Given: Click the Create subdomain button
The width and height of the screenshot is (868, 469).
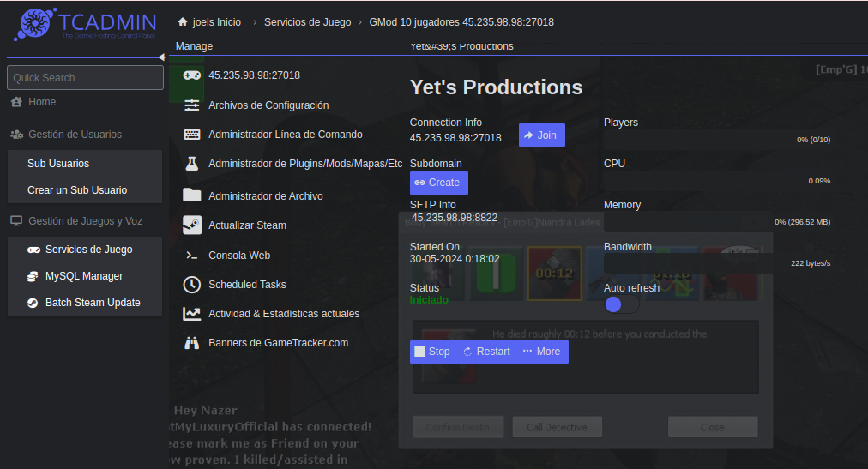Looking at the screenshot, I should [x=438, y=183].
